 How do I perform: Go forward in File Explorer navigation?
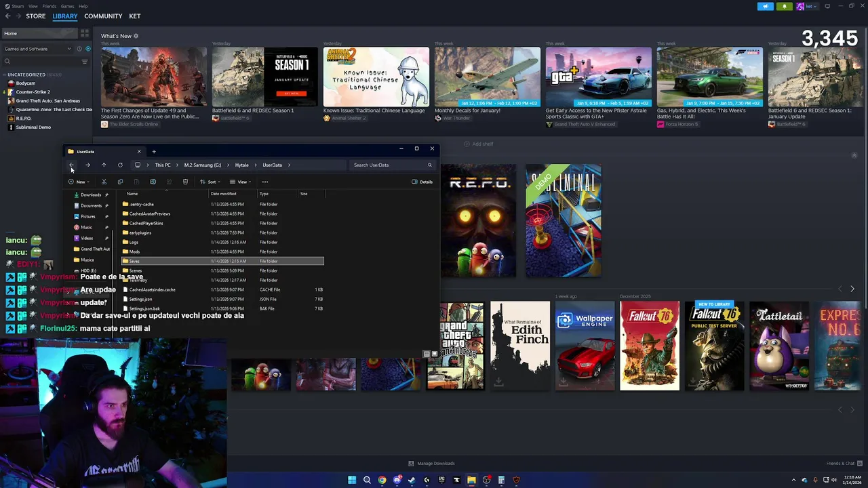pos(87,165)
